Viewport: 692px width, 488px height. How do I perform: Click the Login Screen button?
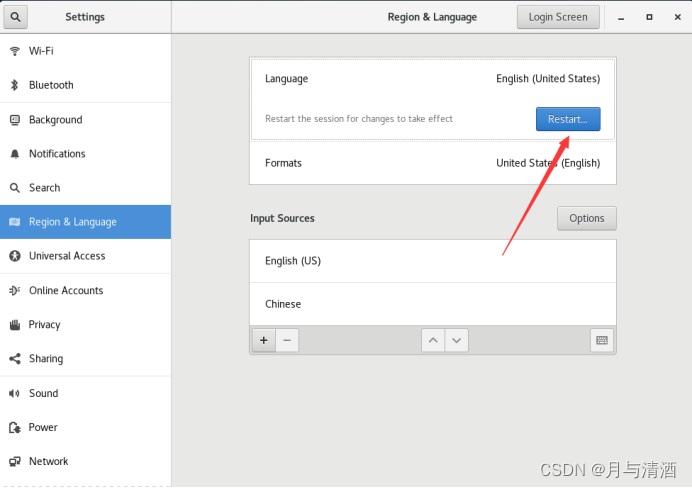click(x=558, y=17)
